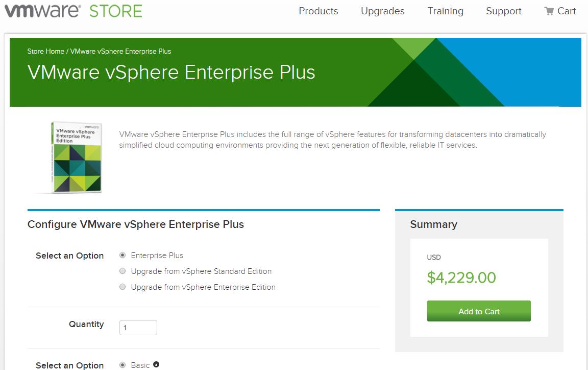Follow the Store Home breadcrumb link
Screen dimensions: 588x370
tap(46, 51)
